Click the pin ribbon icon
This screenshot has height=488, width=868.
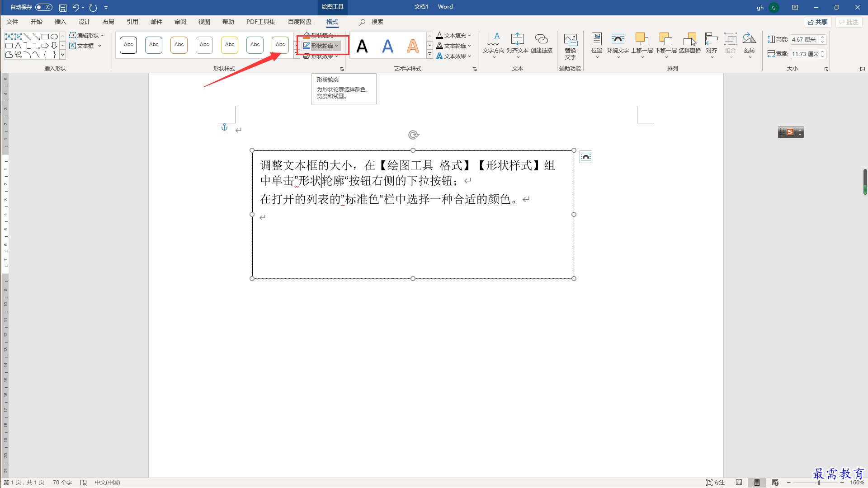[x=861, y=69]
